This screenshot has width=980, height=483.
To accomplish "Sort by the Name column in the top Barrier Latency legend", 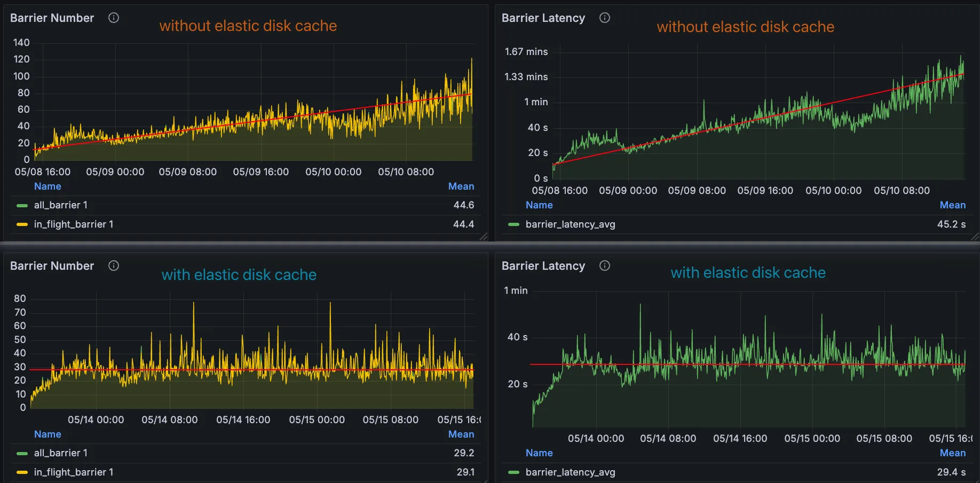I will 539,205.
